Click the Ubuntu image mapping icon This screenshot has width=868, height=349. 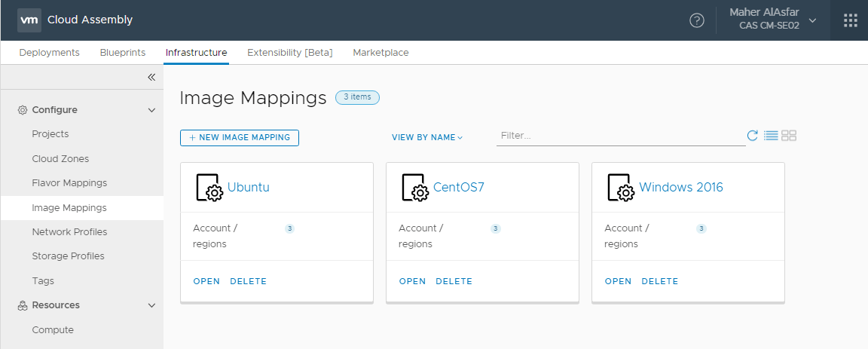point(208,188)
